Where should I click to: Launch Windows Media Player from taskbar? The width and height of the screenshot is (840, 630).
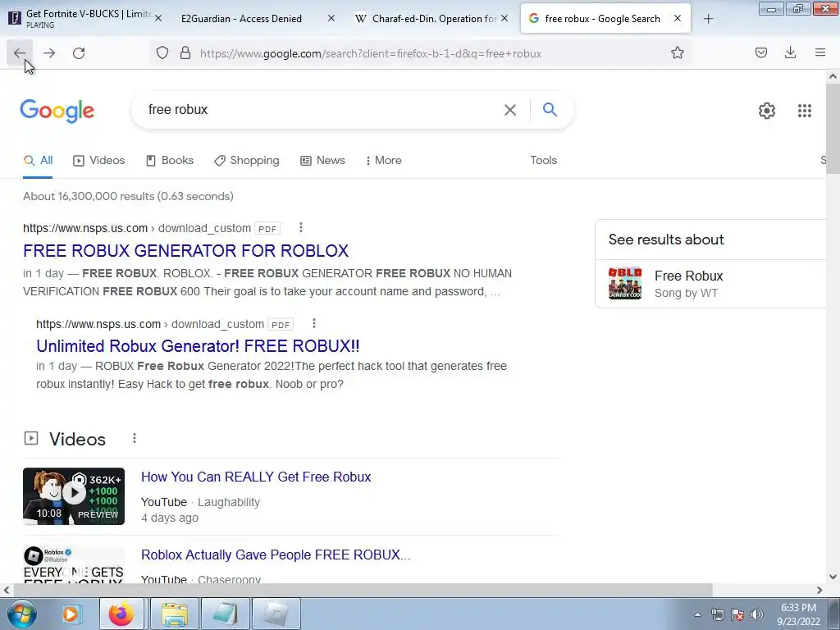point(71,614)
